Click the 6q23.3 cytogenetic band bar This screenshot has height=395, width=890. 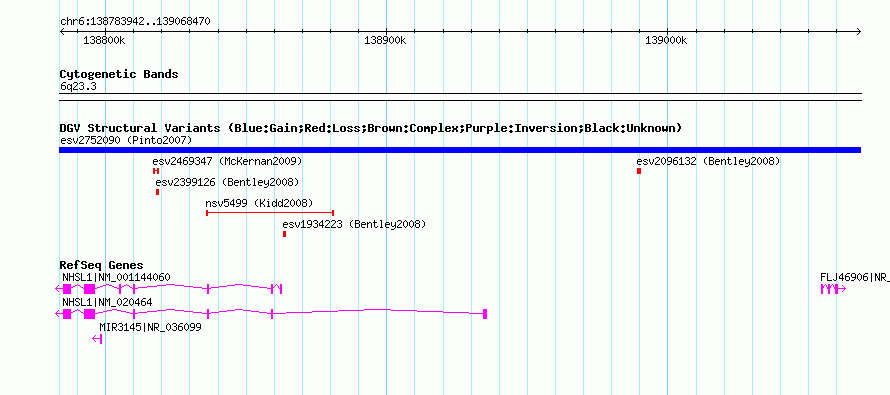(460, 97)
